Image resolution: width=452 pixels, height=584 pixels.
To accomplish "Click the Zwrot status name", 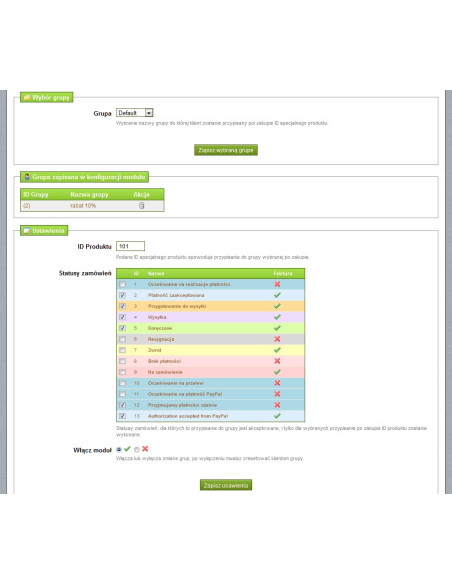I will click(155, 350).
